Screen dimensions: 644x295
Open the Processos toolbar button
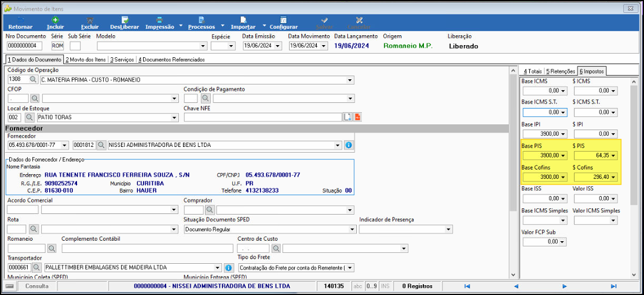click(202, 23)
